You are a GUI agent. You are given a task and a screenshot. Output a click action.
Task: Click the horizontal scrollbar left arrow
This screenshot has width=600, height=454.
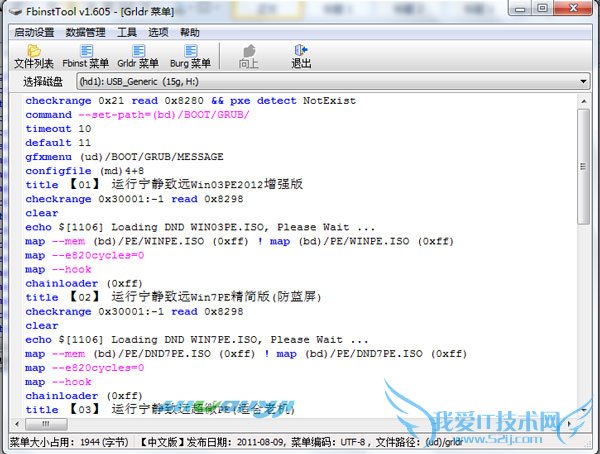click(x=17, y=424)
